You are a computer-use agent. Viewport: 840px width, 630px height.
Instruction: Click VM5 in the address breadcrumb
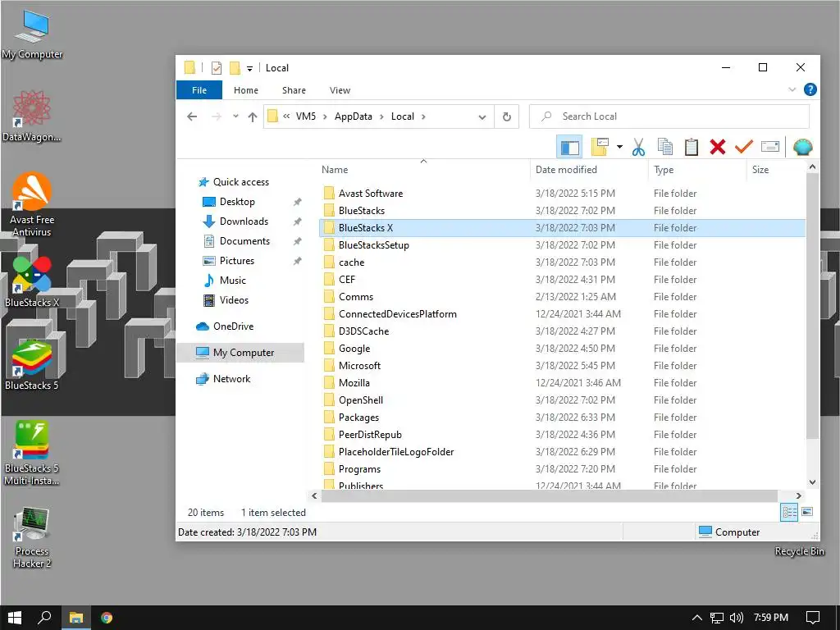point(306,116)
